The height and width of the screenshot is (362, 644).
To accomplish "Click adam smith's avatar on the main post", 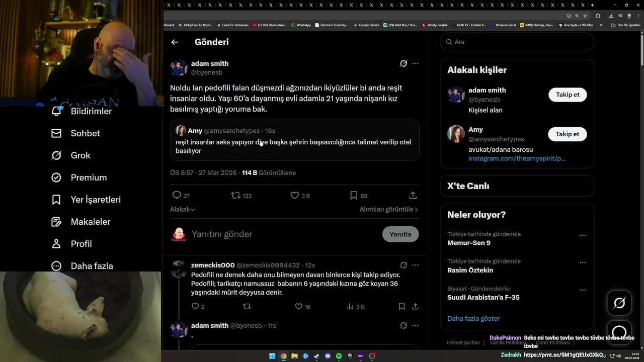I will (x=179, y=68).
